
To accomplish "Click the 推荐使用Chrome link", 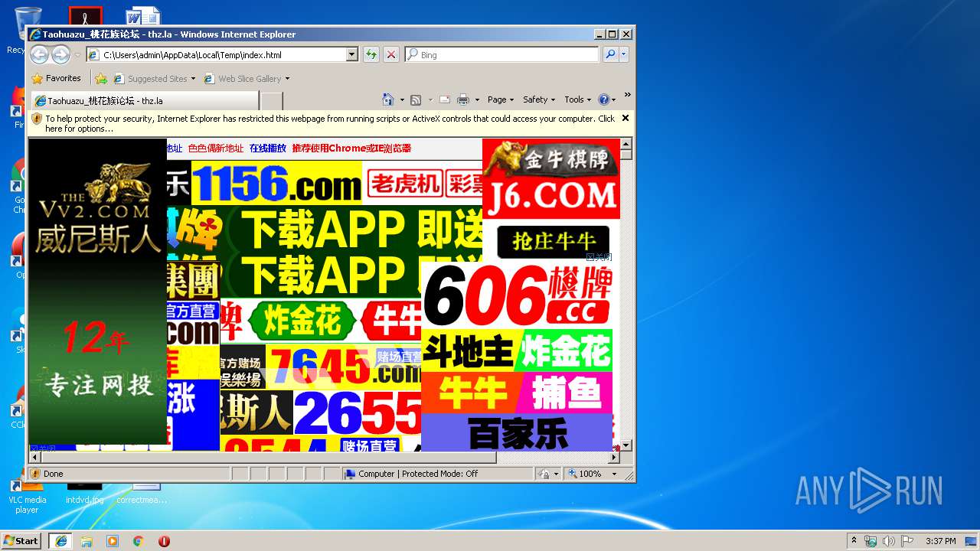I will coord(351,148).
